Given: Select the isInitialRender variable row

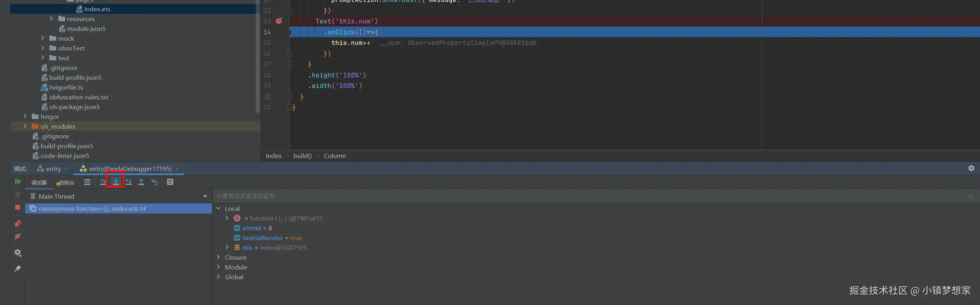Looking at the screenshot, I should point(268,238).
